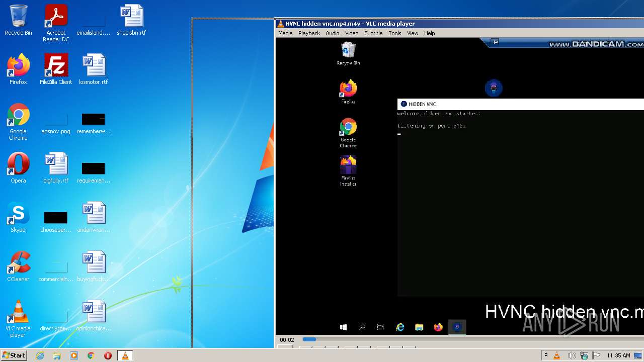
Task: Click the VLC cone icon in title bar
Action: [280, 24]
